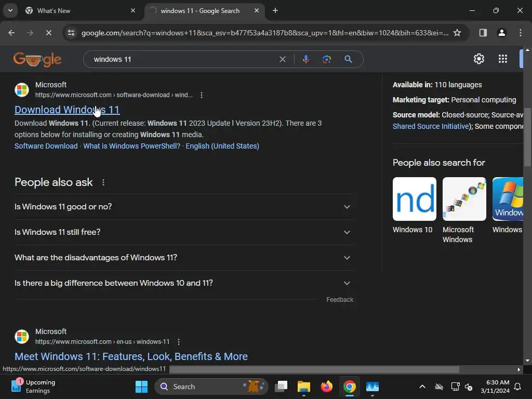This screenshot has width=532, height=399.
Task: Select the windows 11 - Google Search tab
Action: click(x=205, y=10)
